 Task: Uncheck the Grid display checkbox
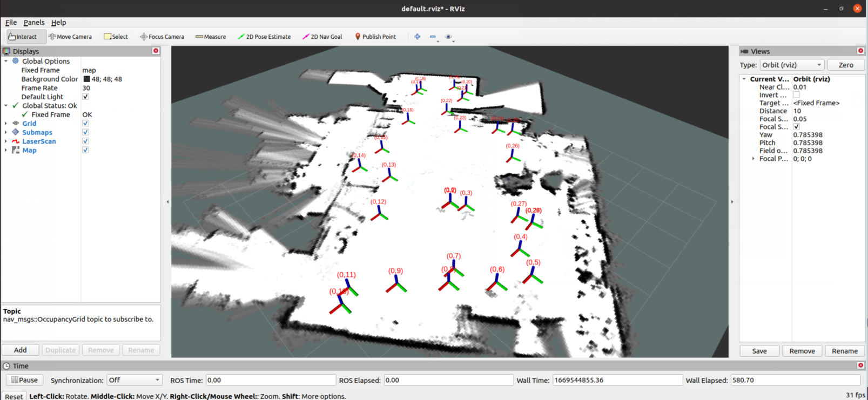85,124
